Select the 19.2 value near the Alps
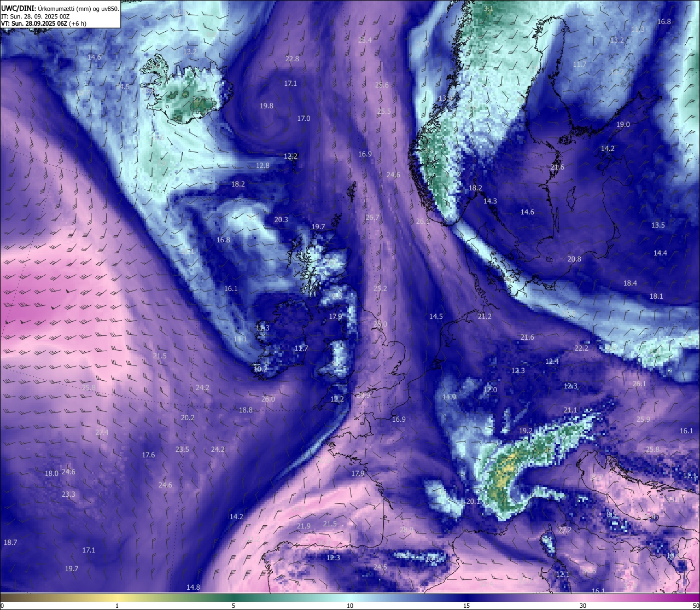Screen dimensions: 700x610 click(x=526, y=431)
